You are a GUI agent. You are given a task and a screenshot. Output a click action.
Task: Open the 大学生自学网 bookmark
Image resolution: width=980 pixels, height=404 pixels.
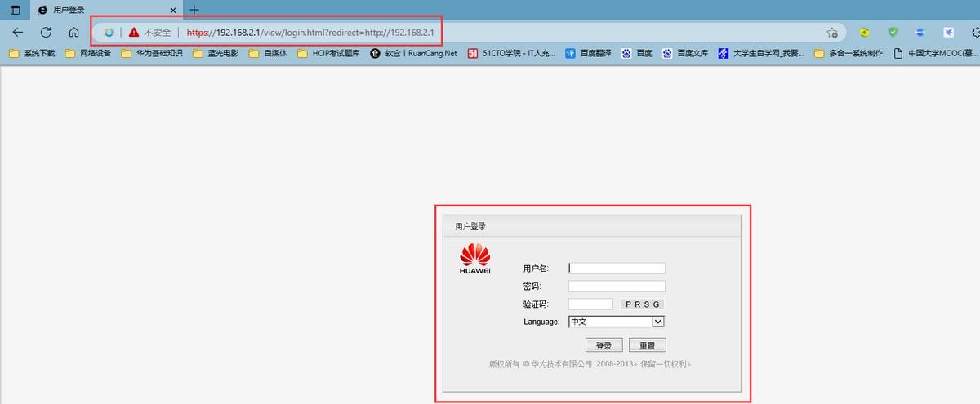coord(761,53)
